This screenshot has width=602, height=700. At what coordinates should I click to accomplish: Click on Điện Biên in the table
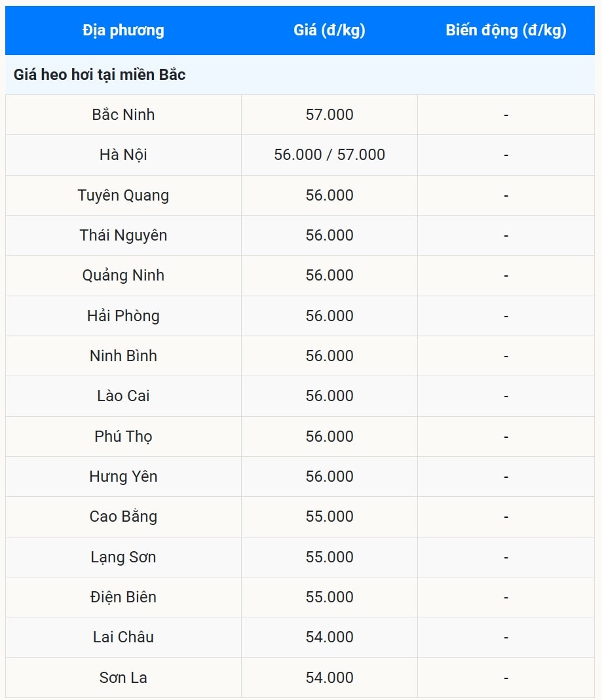123,597
